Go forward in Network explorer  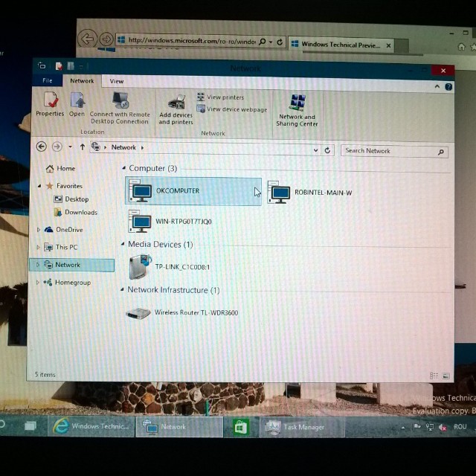[57, 147]
